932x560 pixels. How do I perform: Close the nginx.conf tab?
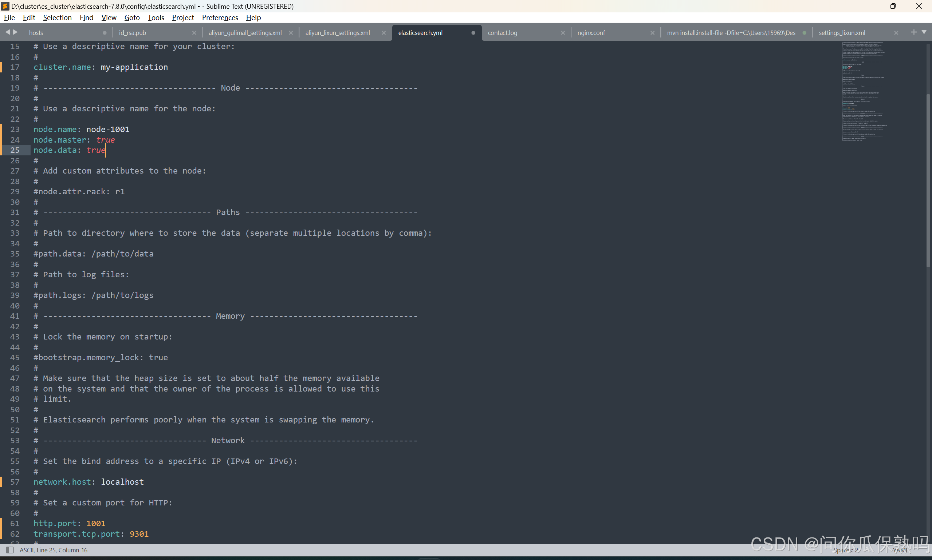click(x=652, y=33)
